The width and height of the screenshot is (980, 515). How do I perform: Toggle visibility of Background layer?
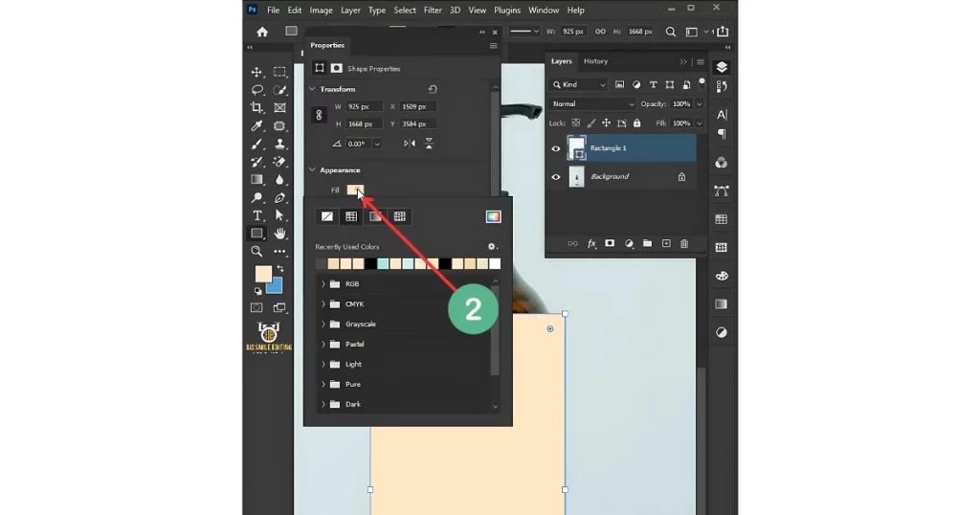(556, 177)
